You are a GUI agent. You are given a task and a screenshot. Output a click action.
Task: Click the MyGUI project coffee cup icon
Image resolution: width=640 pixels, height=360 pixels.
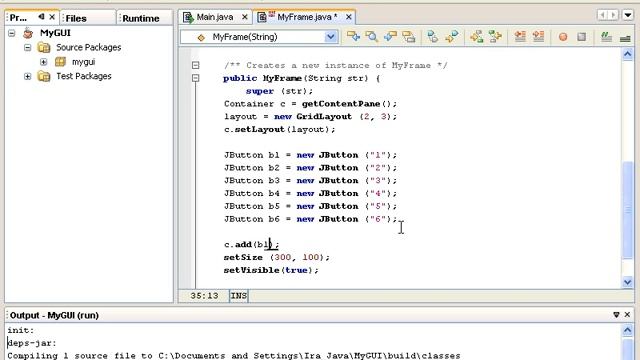(x=28, y=33)
